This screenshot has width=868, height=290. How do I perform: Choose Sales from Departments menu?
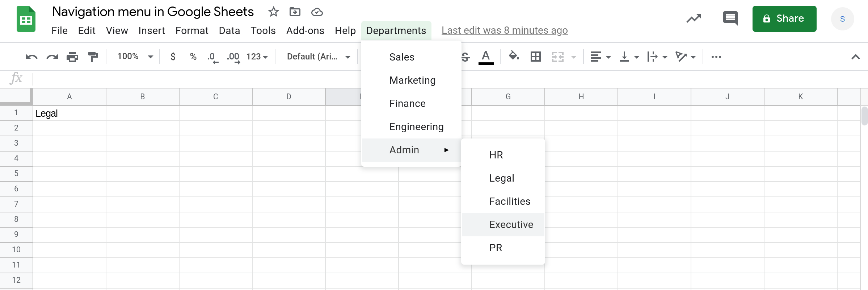click(x=411, y=57)
